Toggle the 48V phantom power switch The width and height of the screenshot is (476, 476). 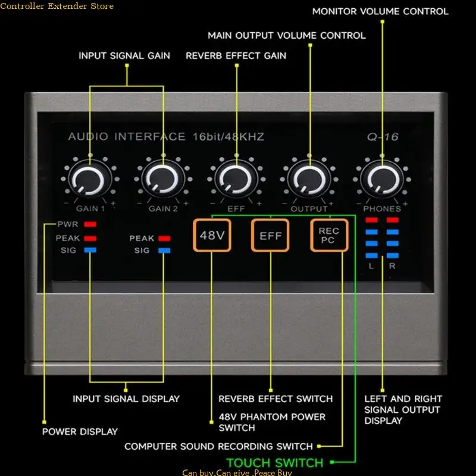pos(212,235)
